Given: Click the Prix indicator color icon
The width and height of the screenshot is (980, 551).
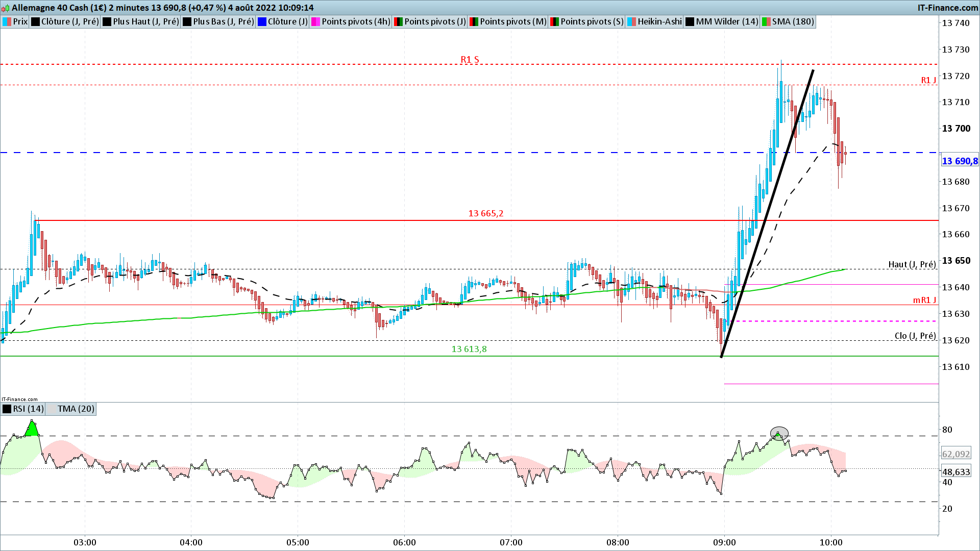Looking at the screenshot, I should [x=7, y=21].
